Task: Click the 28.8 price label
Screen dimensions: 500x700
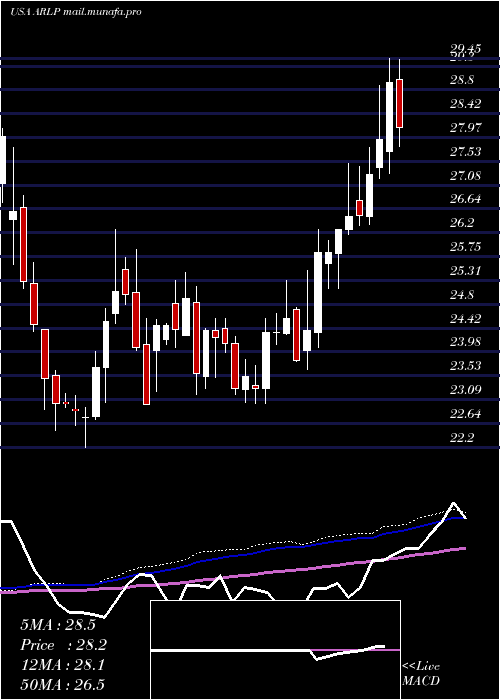Action: coord(462,80)
